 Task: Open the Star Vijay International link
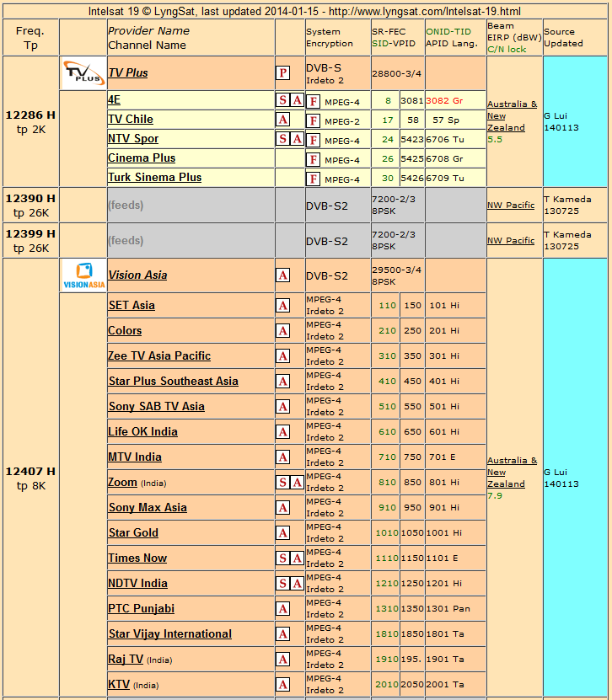[x=169, y=634]
